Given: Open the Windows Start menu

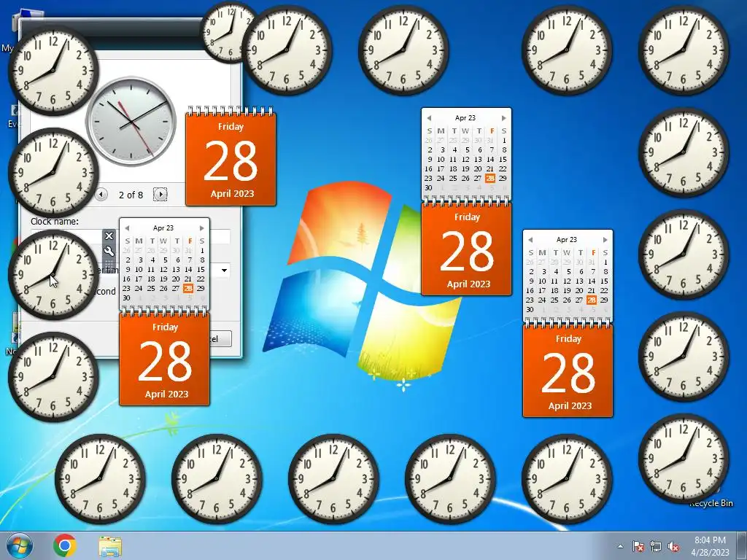Looking at the screenshot, I should (20, 545).
